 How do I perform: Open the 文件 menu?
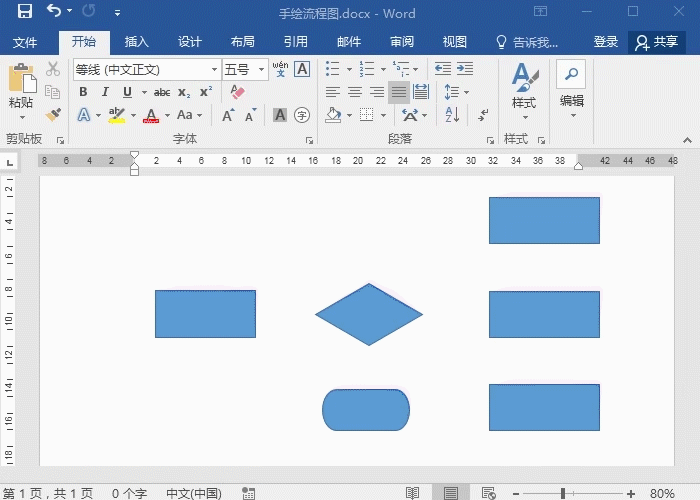tap(25, 42)
